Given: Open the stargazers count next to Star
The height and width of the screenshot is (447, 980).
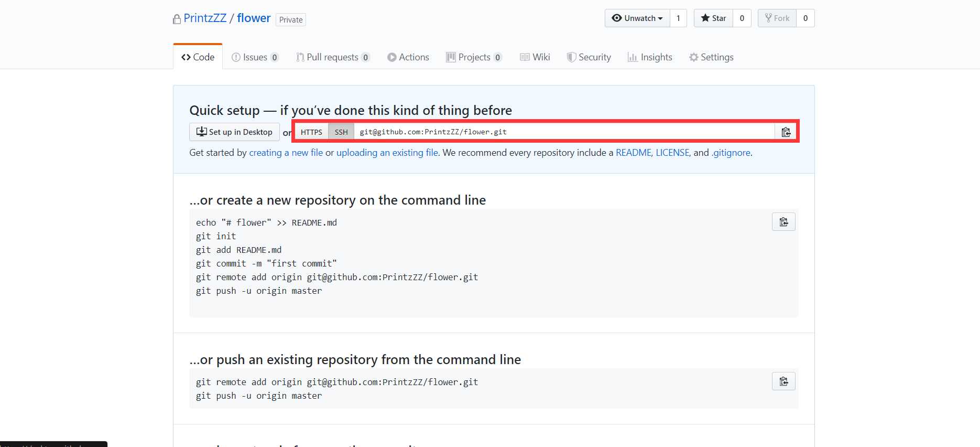Looking at the screenshot, I should click(x=742, y=18).
